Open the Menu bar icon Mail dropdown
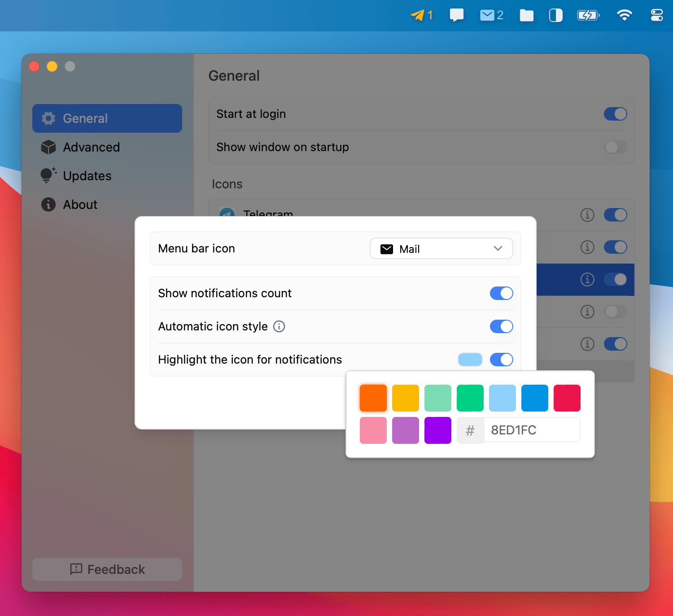The height and width of the screenshot is (616, 673). coord(441,248)
